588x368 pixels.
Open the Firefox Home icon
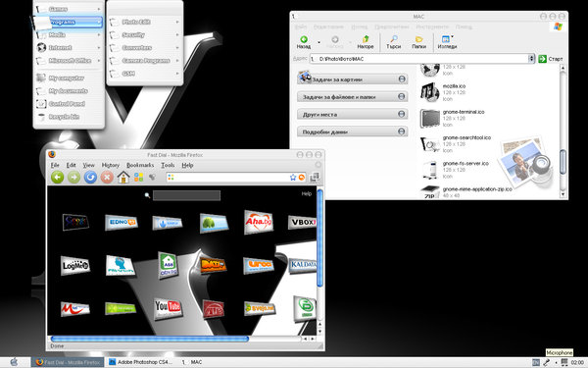tap(123, 177)
